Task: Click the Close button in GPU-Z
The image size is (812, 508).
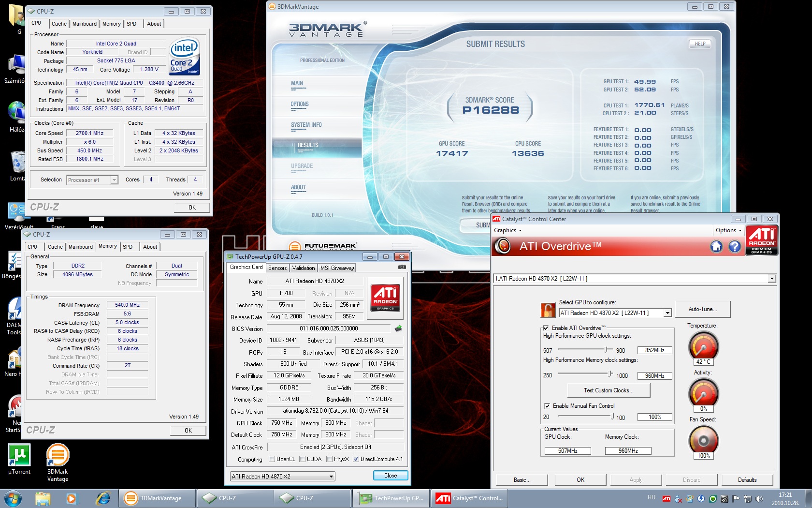Action: pyautogui.click(x=391, y=476)
